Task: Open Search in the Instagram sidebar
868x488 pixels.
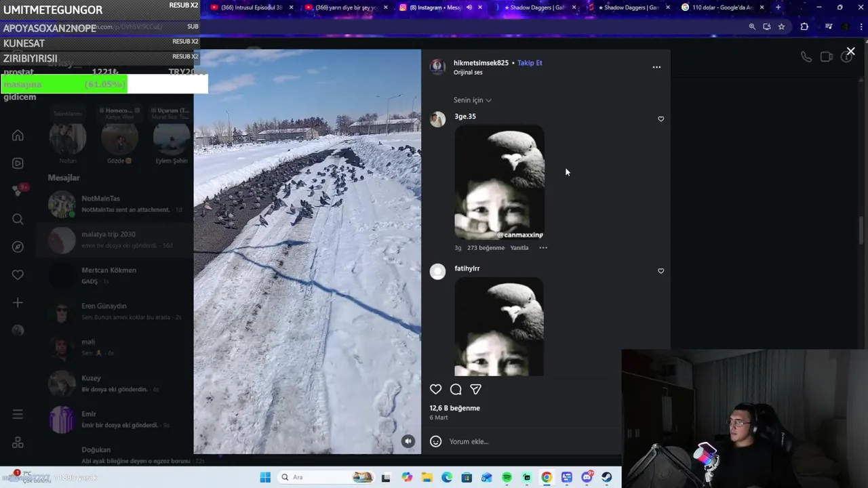Action: click(18, 219)
